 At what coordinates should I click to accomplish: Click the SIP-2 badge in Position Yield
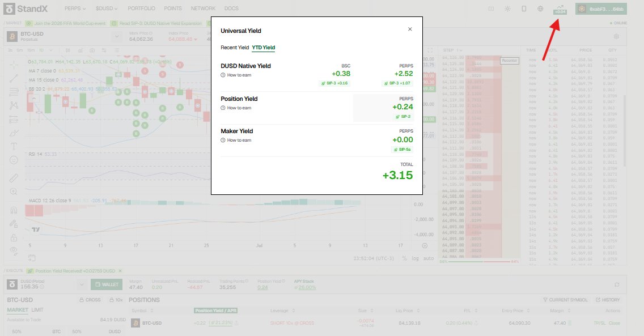pyautogui.click(x=403, y=117)
